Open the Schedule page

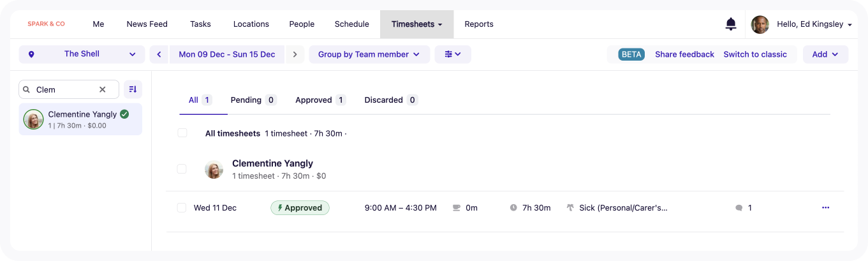pyautogui.click(x=352, y=24)
